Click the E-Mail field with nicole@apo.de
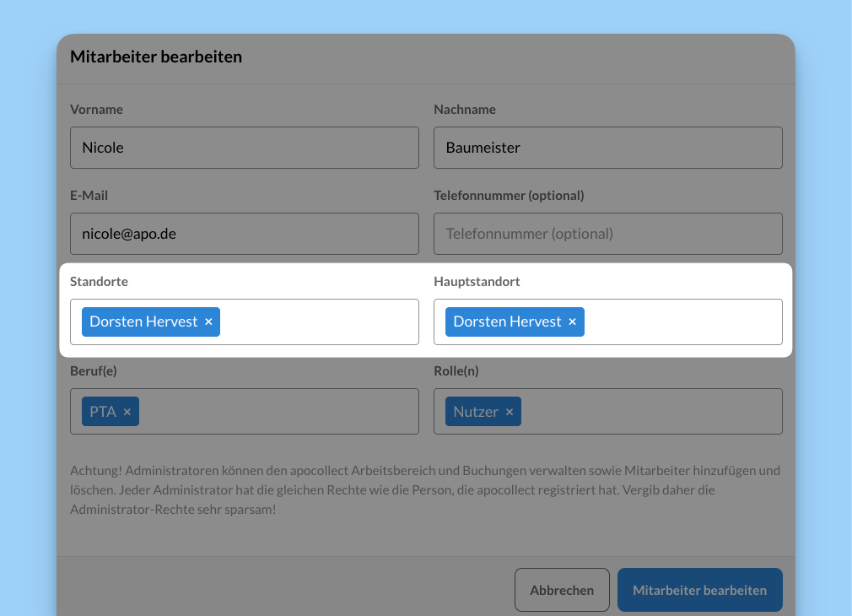 244,234
